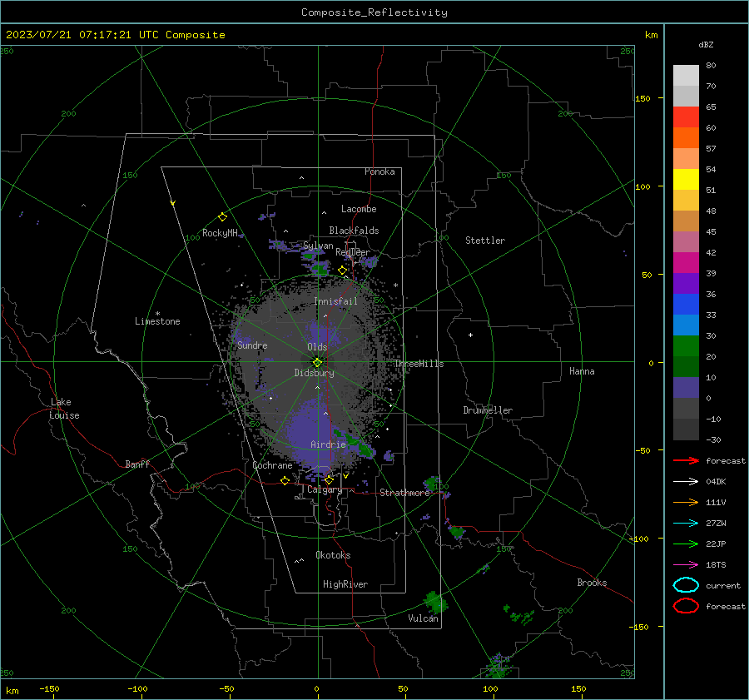Select the Hanna label
Viewport: 749px width, 700px height.
[582, 371]
